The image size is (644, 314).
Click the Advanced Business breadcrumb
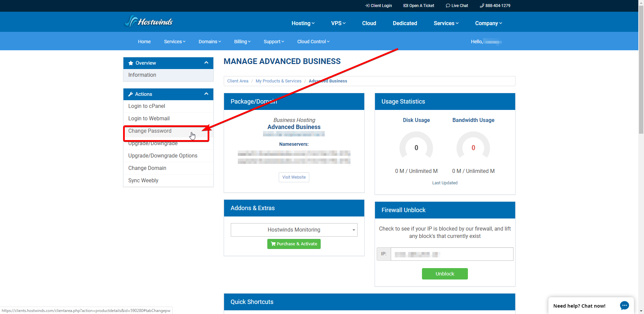tap(328, 81)
